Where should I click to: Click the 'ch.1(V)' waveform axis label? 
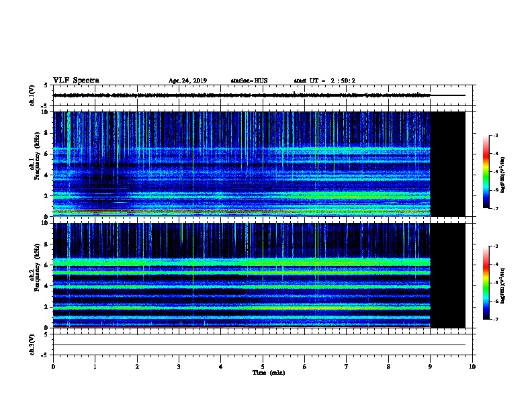pyautogui.click(x=32, y=95)
